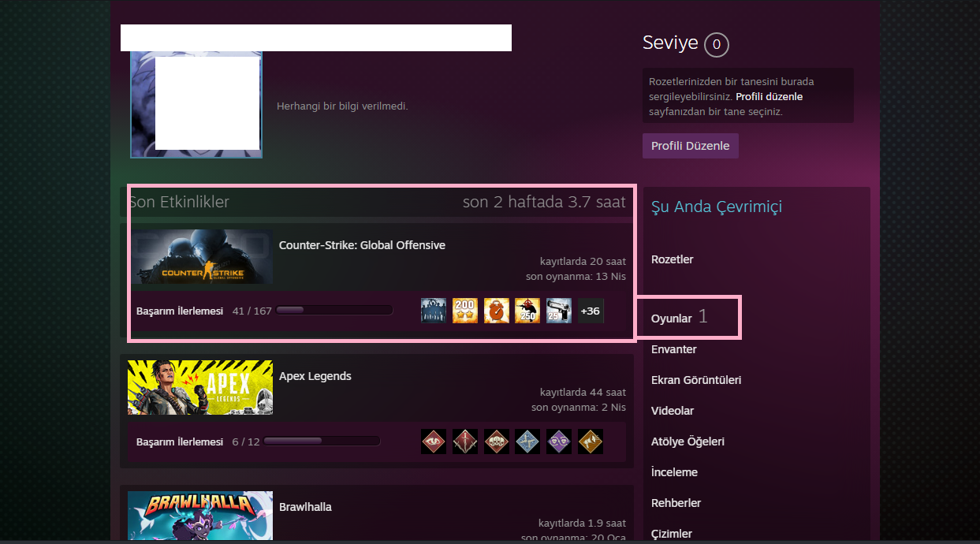Click 'Şu Anda Çevrimiçi' status text

(x=717, y=207)
